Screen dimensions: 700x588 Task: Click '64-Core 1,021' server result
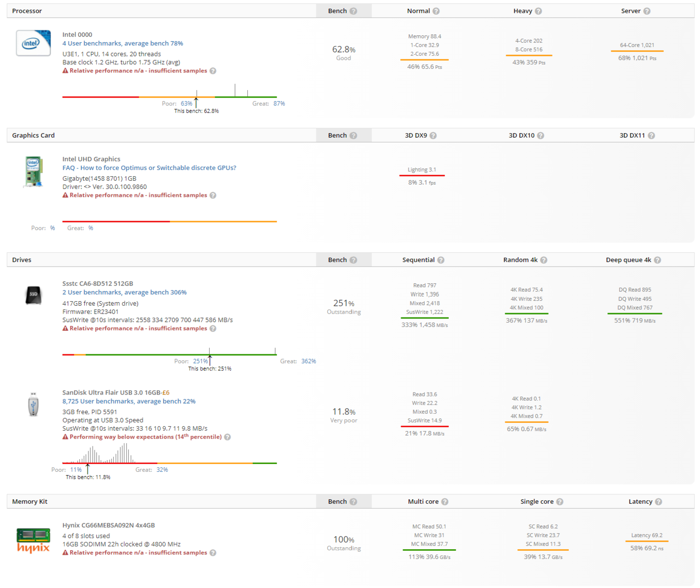point(637,45)
